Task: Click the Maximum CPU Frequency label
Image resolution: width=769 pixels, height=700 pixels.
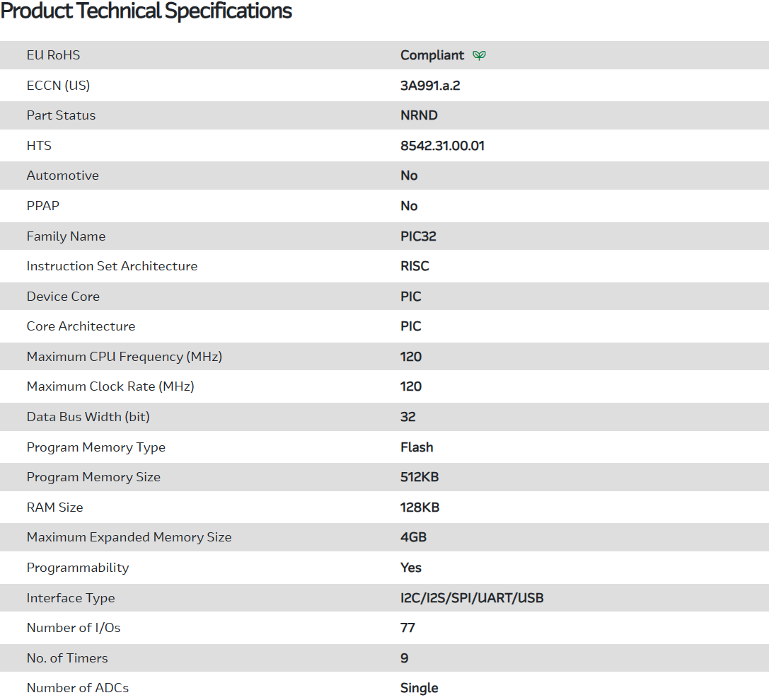Action: pos(124,357)
